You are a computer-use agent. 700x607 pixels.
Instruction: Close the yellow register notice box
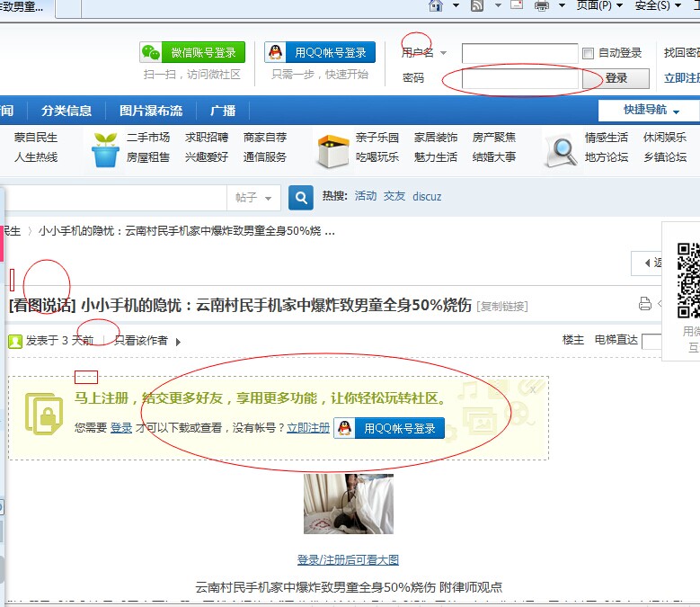point(533,389)
